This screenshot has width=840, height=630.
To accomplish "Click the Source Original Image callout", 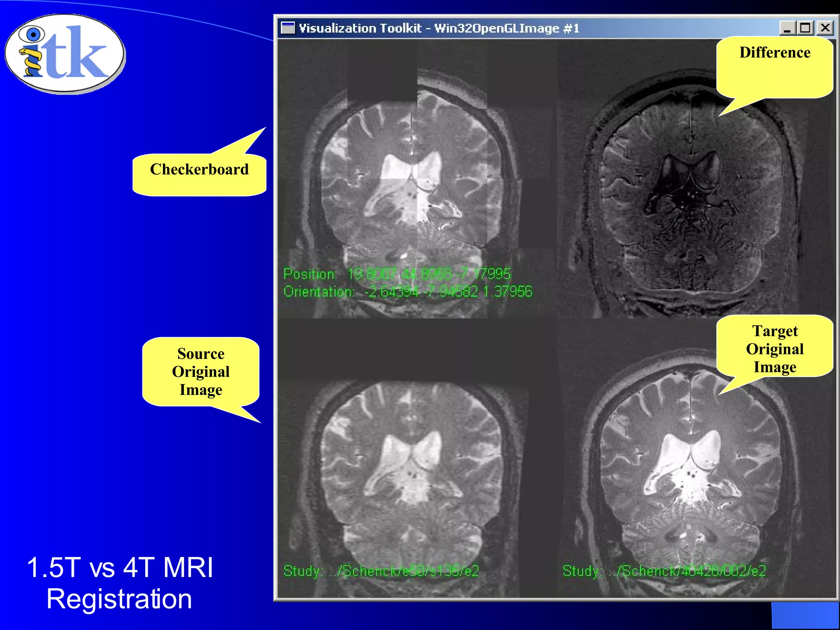I will pos(201,372).
